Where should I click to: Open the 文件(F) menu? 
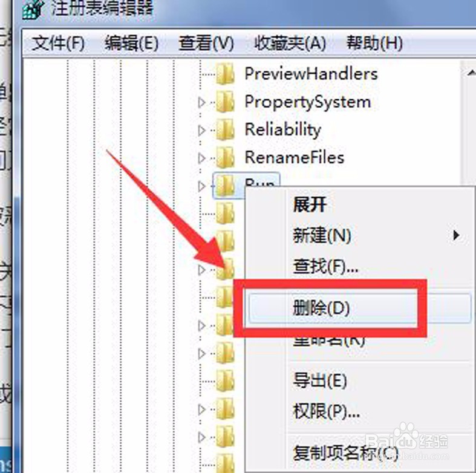tap(58, 43)
